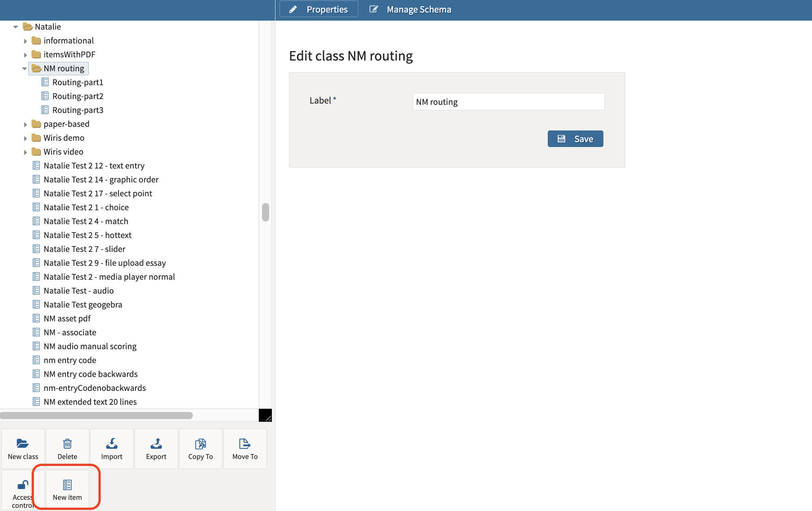Click the Natalie Test geogebra item icon
This screenshot has width=812, height=511.
[36, 304]
